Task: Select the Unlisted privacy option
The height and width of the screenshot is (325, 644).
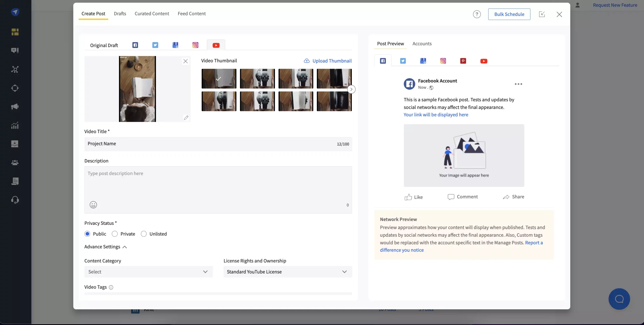Action: (x=144, y=234)
